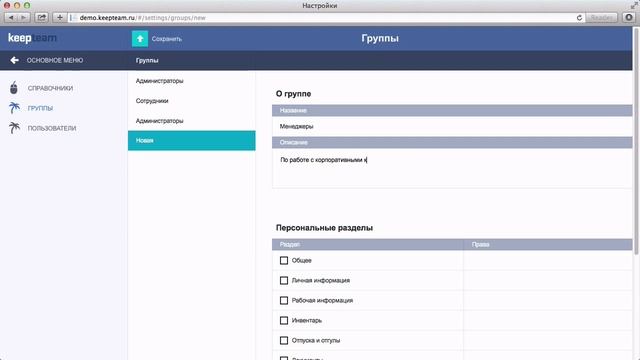Check the Общее checkbox

pyautogui.click(x=284, y=260)
